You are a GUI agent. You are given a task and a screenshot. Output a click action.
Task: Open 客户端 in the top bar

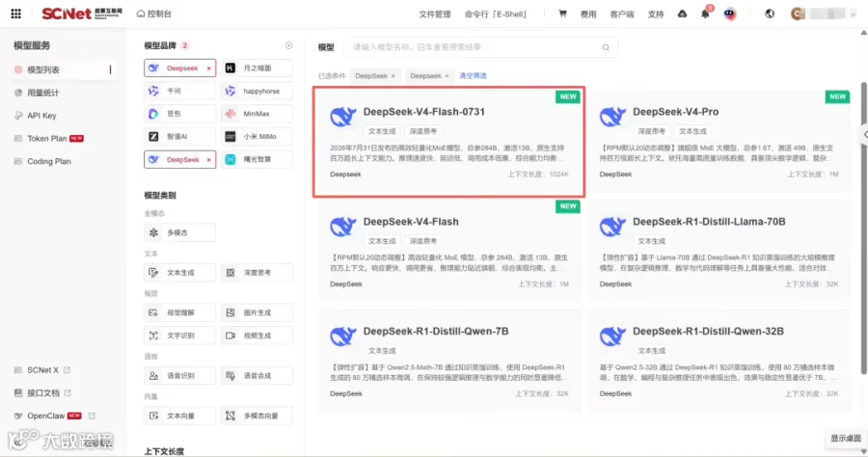tap(622, 13)
